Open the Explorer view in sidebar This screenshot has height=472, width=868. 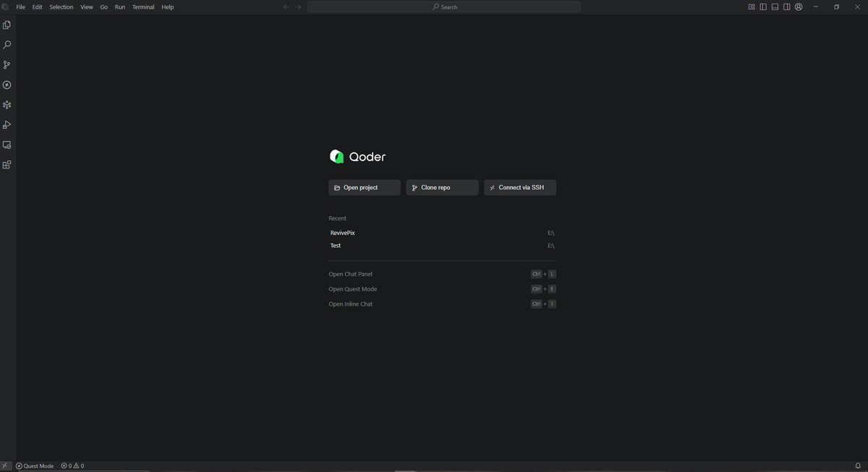click(7, 25)
